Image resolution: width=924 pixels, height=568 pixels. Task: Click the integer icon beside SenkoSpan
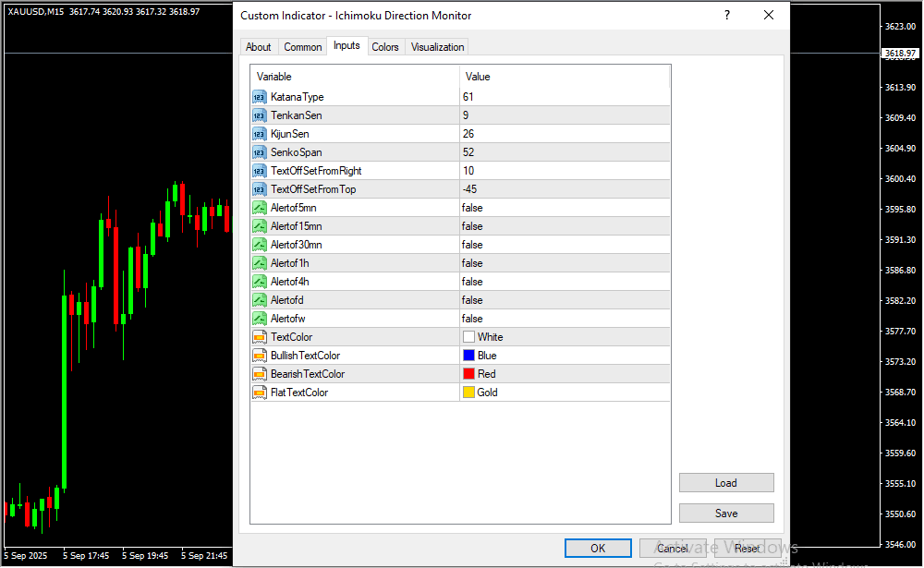click(259, 152)
